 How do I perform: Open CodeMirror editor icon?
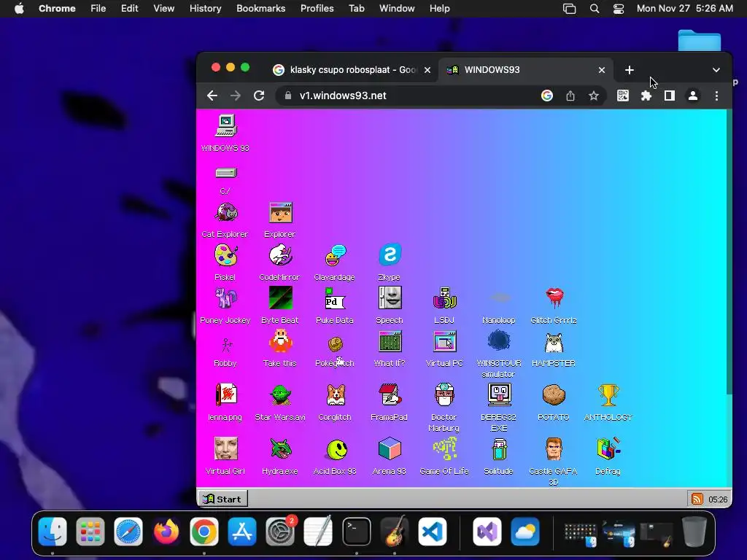[x=280, y=255]
